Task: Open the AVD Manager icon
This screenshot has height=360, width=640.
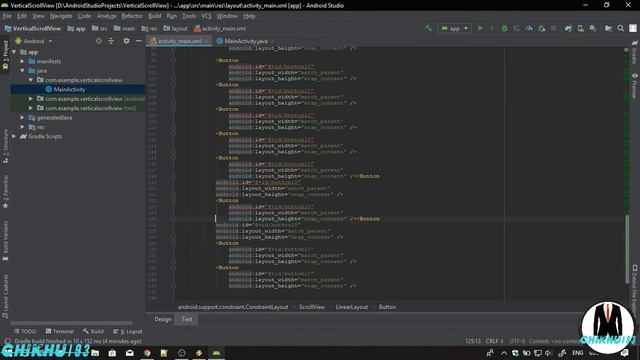Action: pos(580,28)
